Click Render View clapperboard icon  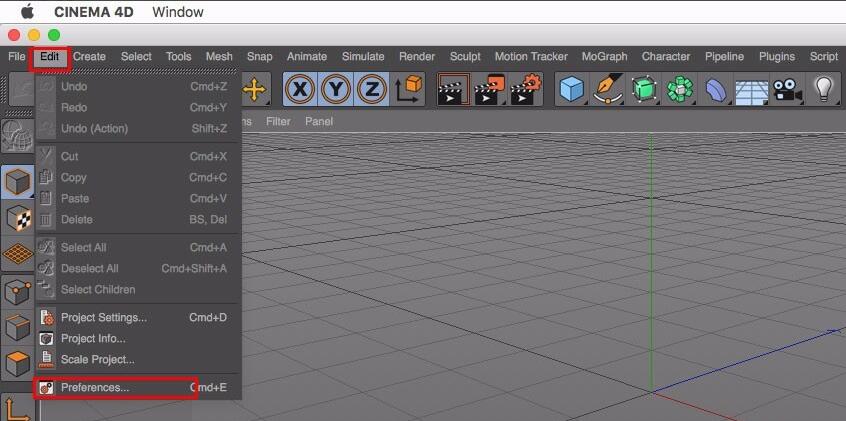pos(453,90)
